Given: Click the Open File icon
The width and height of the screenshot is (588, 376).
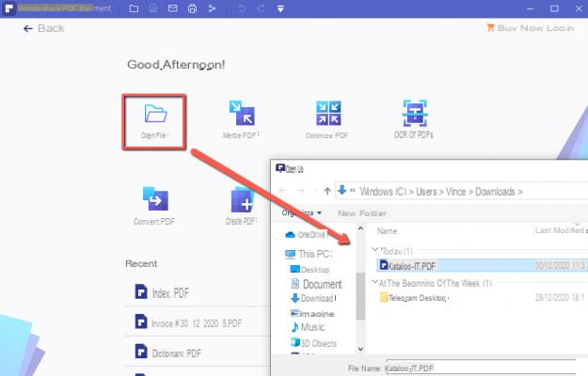Looking at the screenshot, I should pyautogui.click(x=155, y=113).
